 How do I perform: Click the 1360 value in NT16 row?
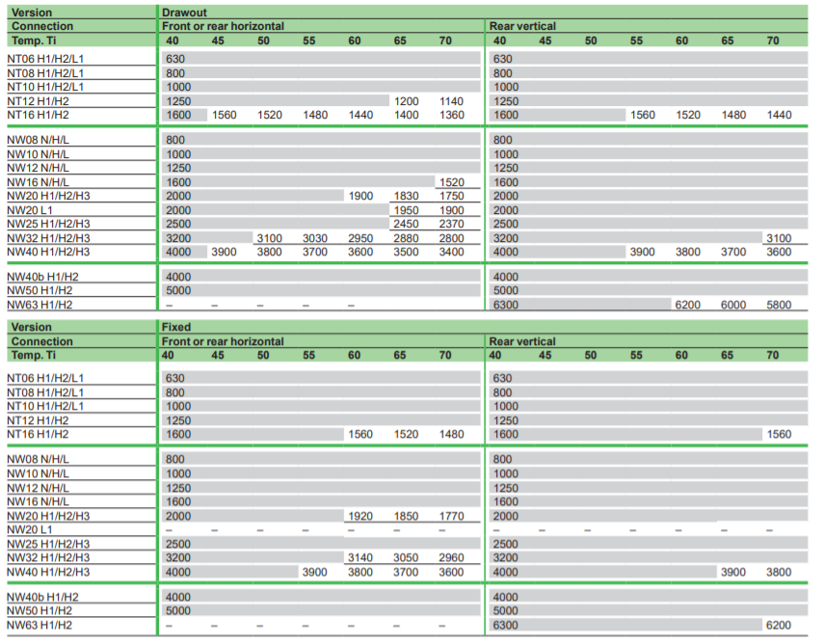pyautogui.click(x=451, y=115)
